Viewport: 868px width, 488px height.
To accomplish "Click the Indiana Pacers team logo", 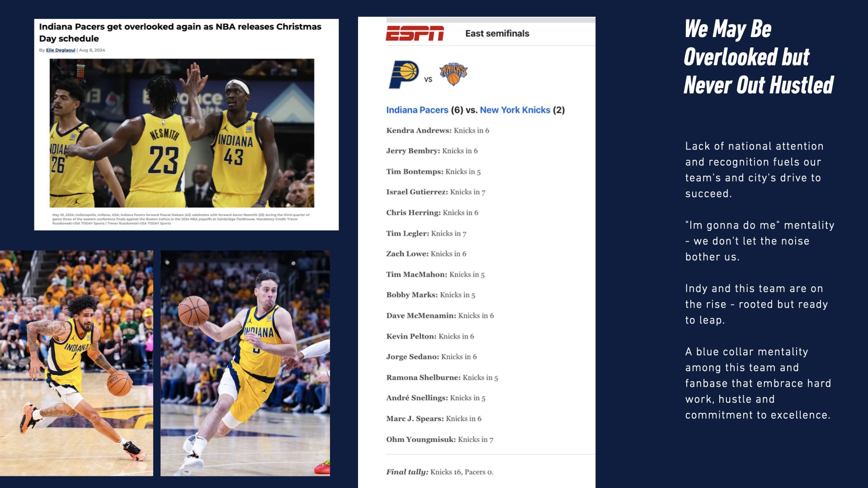I will [403, 75].
